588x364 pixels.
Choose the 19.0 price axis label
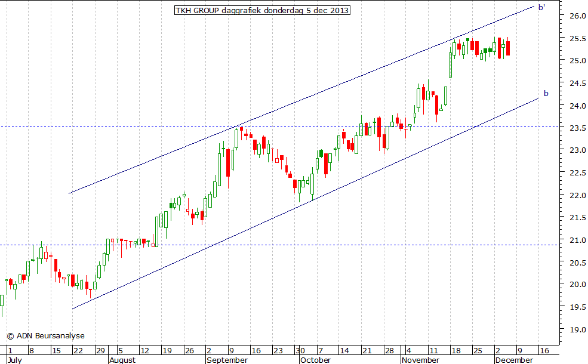pos(577,330)
